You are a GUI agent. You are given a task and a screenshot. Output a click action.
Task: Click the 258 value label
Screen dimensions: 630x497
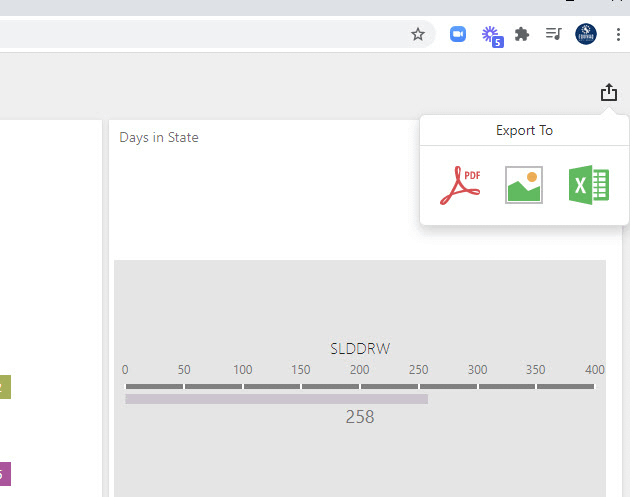tap(360, 417)
